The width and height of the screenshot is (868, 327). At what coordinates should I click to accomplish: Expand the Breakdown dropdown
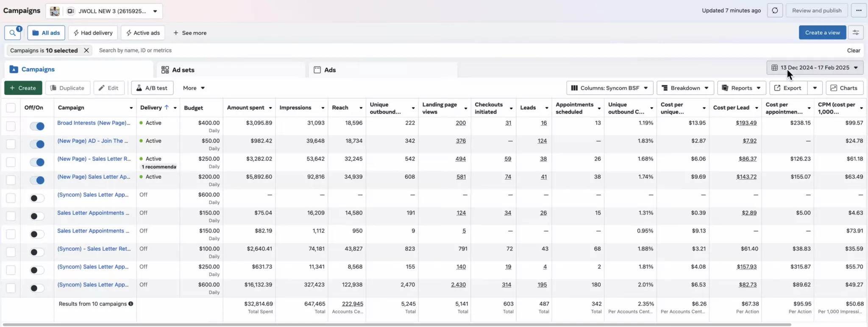685,88
